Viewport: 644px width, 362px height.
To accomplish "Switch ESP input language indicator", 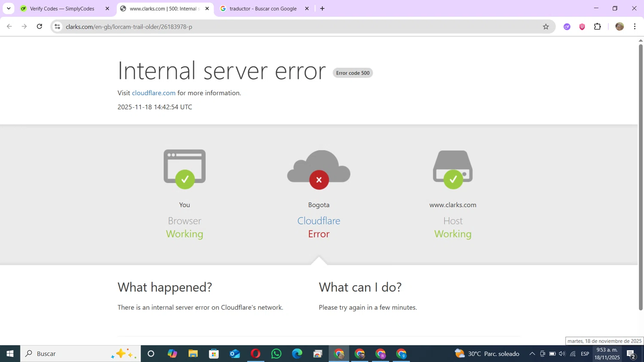I will (585, 354).
